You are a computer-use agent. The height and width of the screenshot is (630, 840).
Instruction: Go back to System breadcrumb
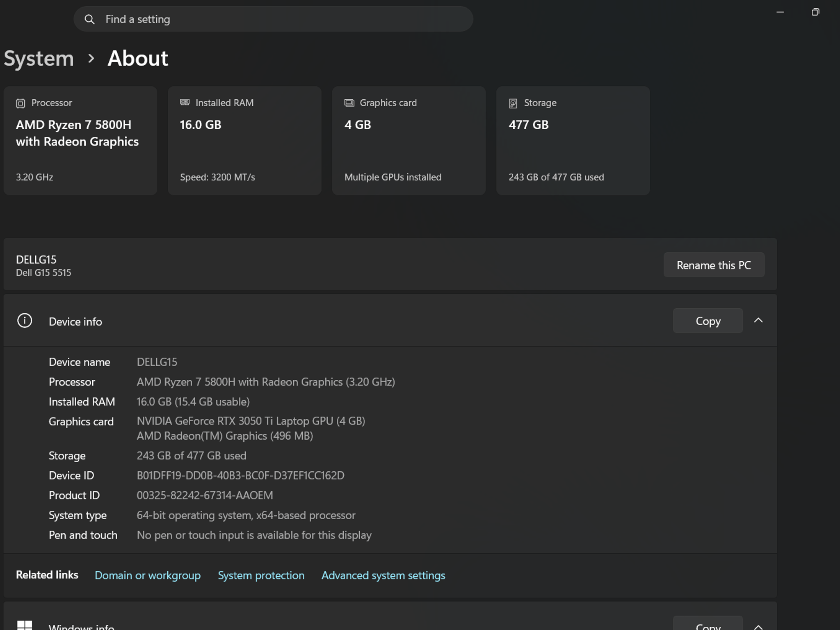pyautogui.click(x=39, y=58)
